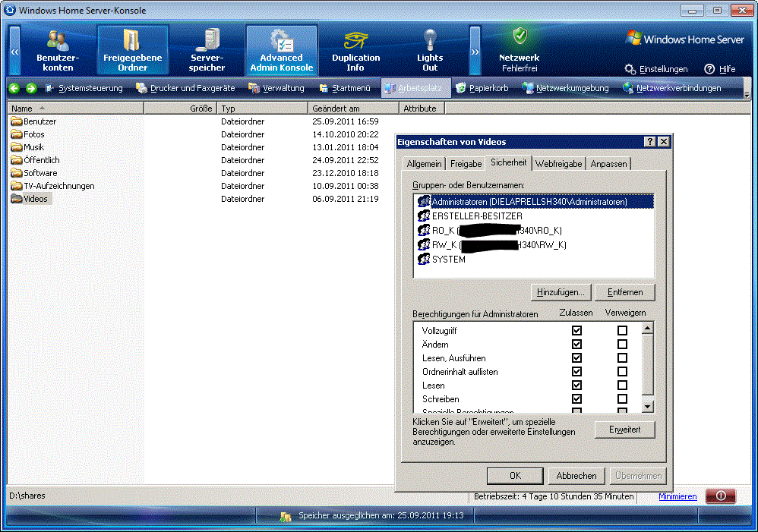
Task: Go back with the green arrow
Action: 14,88
